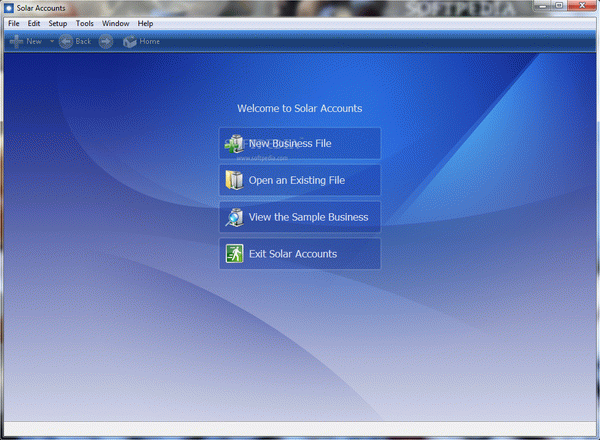The height and width of the screenshot is (440, 600).
Task: Click the Forward arrow icon
Action: click(106, 41)
